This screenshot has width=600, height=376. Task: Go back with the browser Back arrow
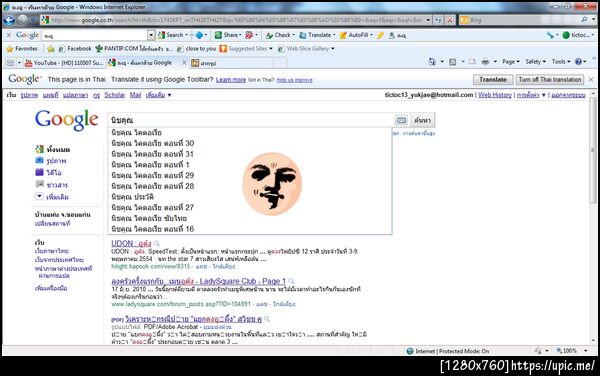pos(9,20)
